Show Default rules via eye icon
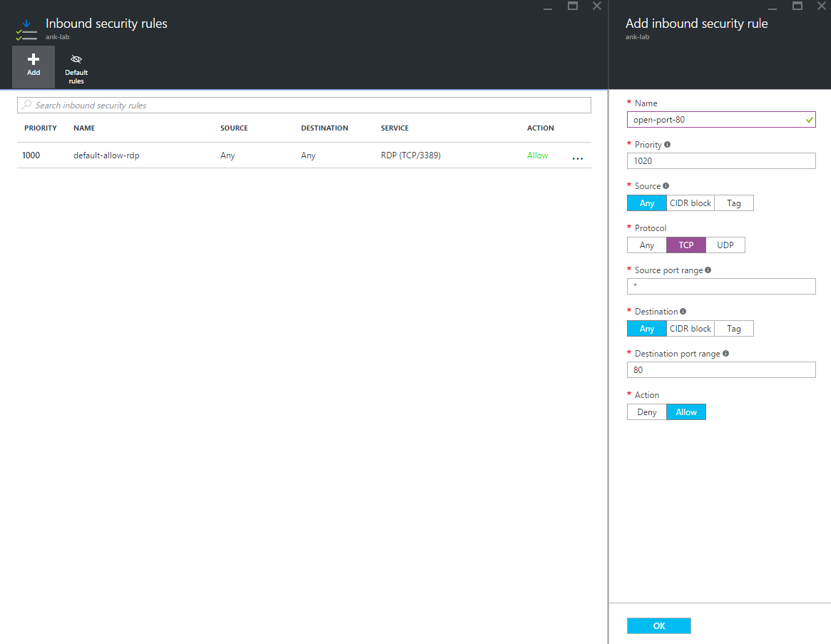The width and height of the screenshot is (831, 644). coord(76,58)
